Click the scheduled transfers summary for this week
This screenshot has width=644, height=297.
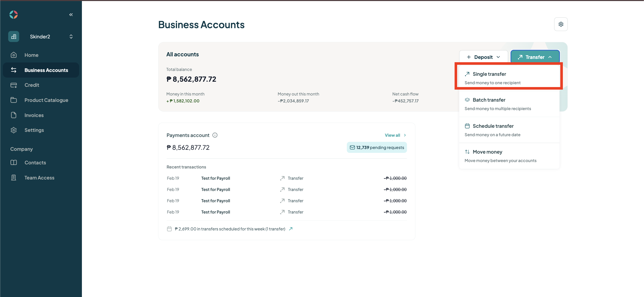point(230,229)
